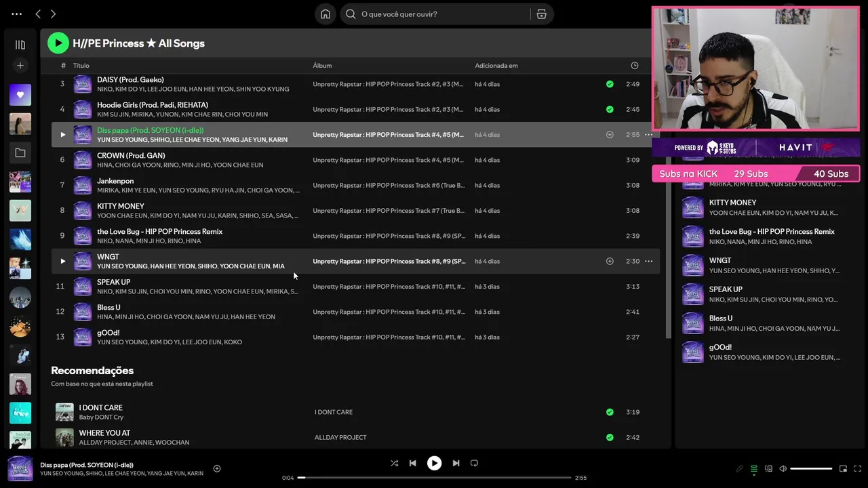Open the Browse icon in search bar
Image resolution: width=868 pixels, height=488 pixels.
[x=541, y=14]
